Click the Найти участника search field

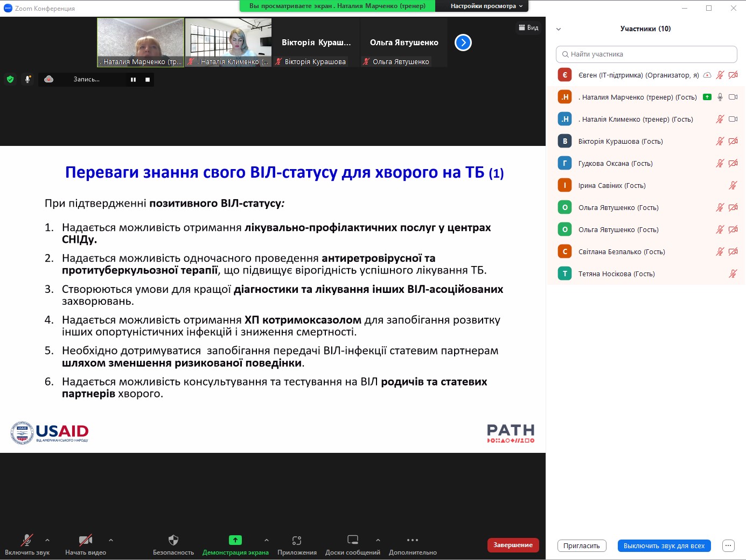646,54
